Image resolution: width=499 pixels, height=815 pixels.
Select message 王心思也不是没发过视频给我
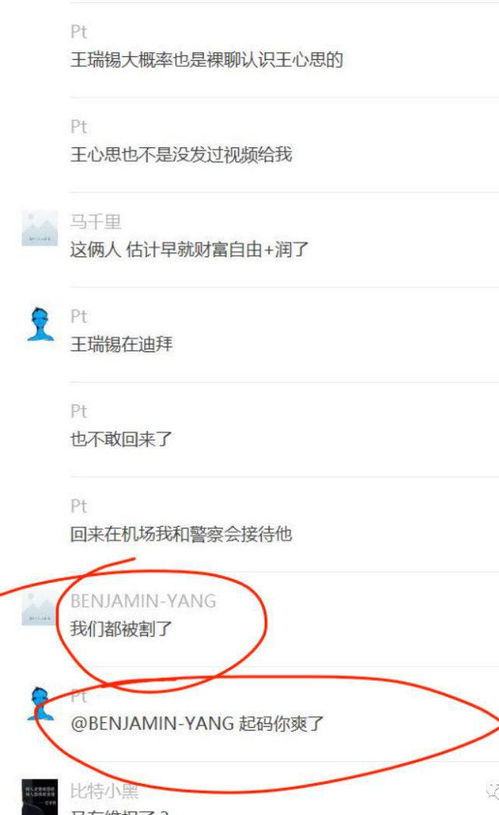coord(181,154)
